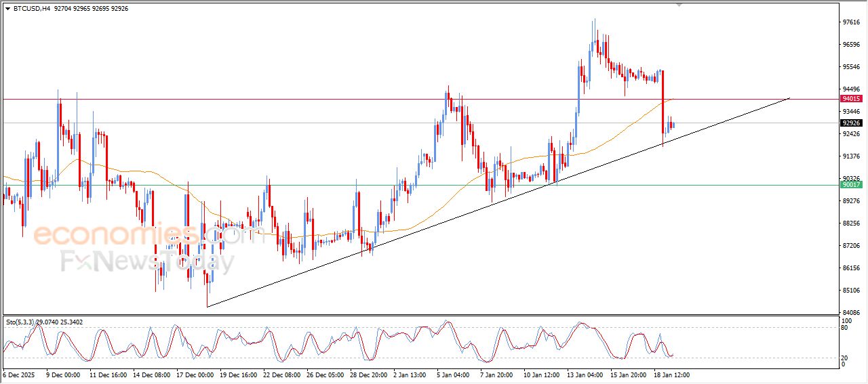868x384 pixels.
Task: Click the 84086 price scale label
Action: click(851, 313)
